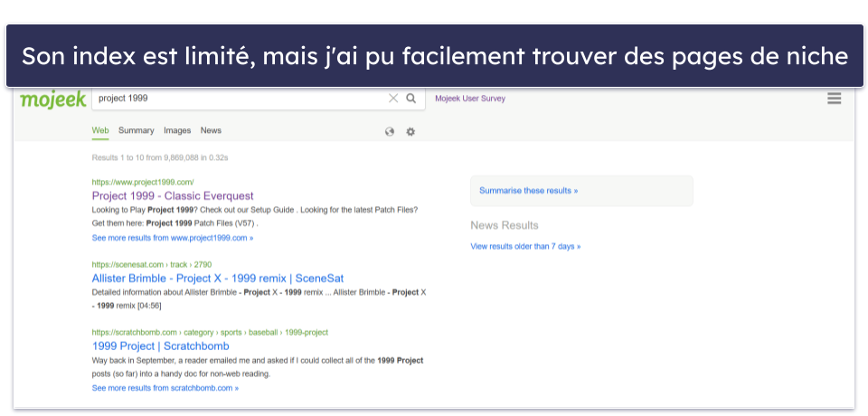Click the News Results heading
The width and height of the screenshot is (868, 416).
click(505, 225)
